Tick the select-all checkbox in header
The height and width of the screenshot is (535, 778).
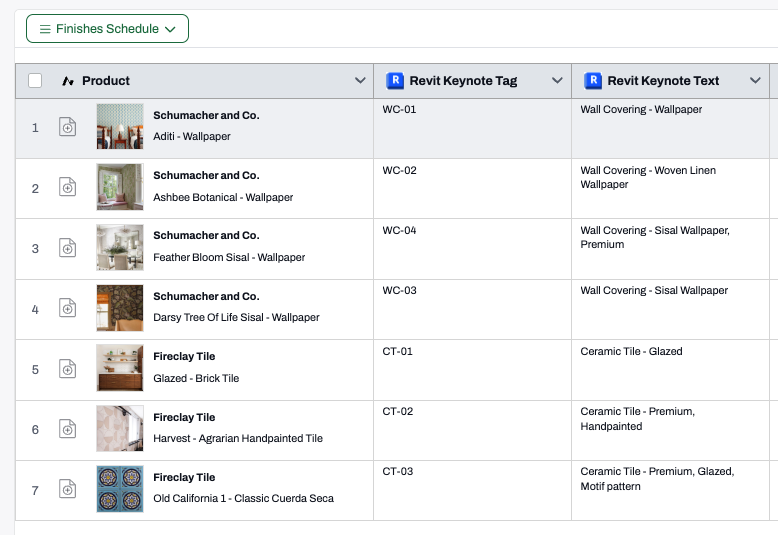(35, 80)
